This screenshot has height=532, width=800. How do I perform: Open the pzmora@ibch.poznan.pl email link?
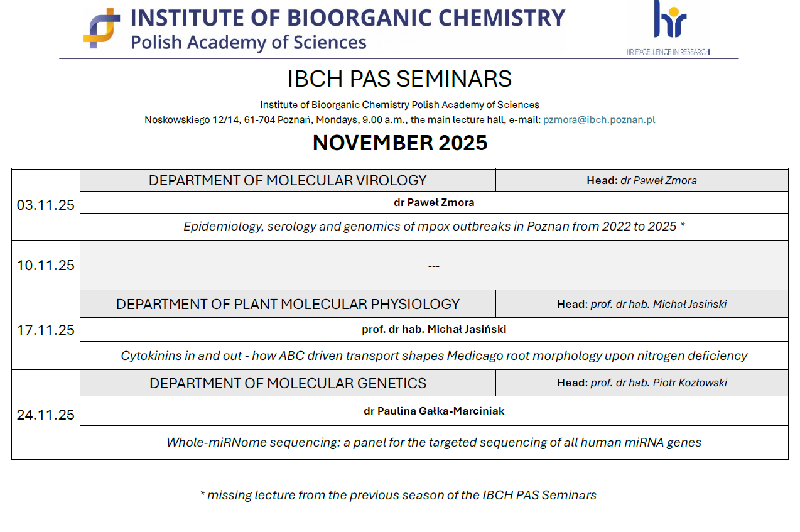click(599, 119)
